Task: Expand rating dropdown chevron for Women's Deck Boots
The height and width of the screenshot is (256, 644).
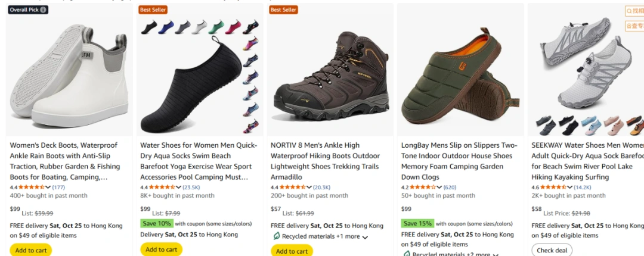Action: [x=48, y=188]
